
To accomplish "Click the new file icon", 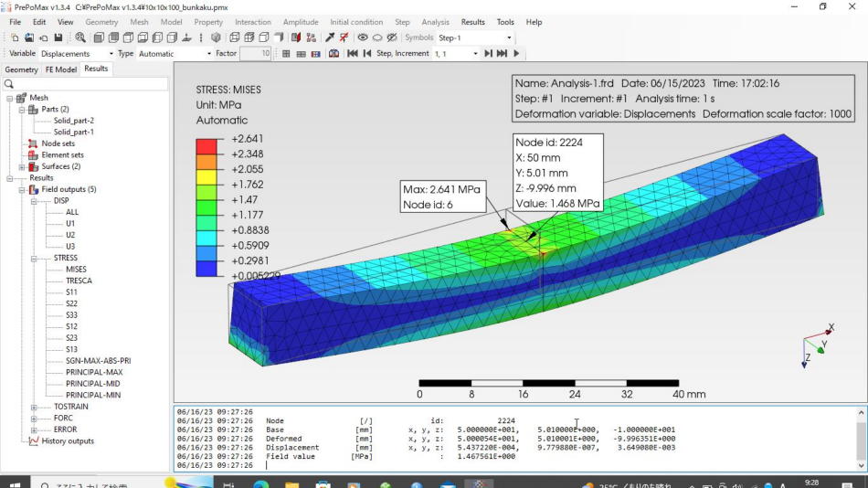I will (15, 37).
